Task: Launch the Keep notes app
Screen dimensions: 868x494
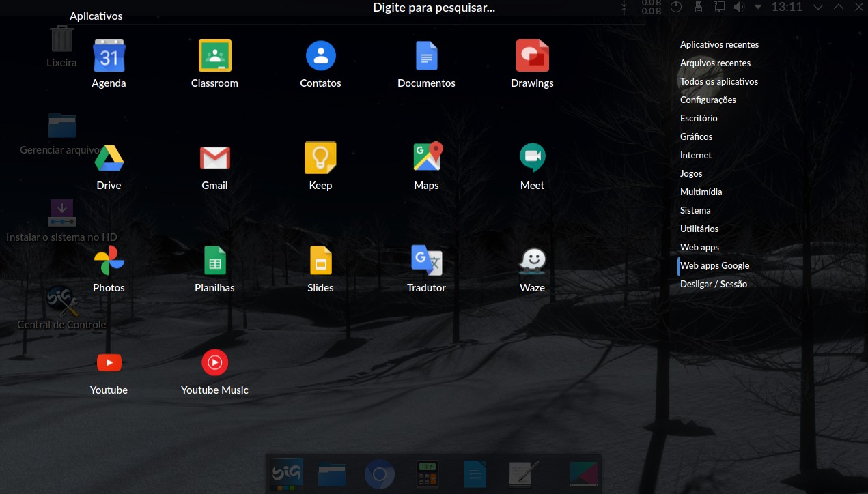Action: 320,166
